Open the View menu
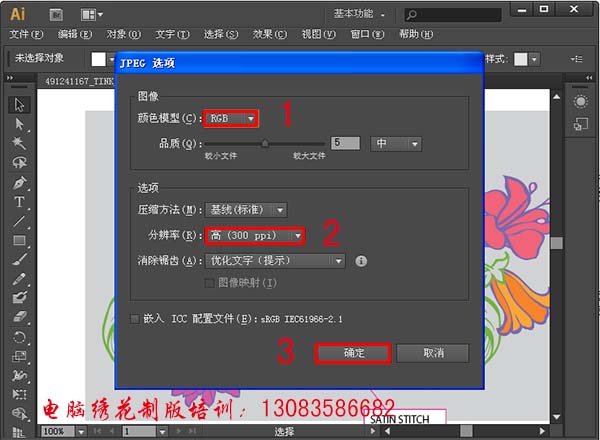The image size is (600, 440). [x=318, y=34]
